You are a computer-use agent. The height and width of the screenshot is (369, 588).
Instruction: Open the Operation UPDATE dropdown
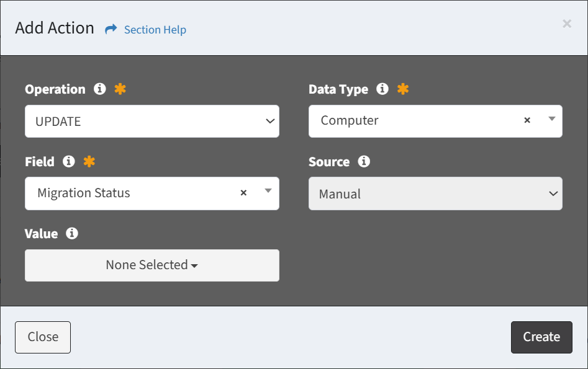(x=152, y=122)
